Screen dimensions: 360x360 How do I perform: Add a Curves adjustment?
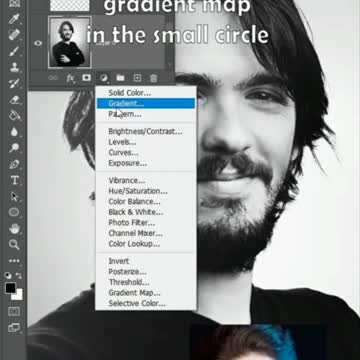pyautogui.click(x=123, y=153)
